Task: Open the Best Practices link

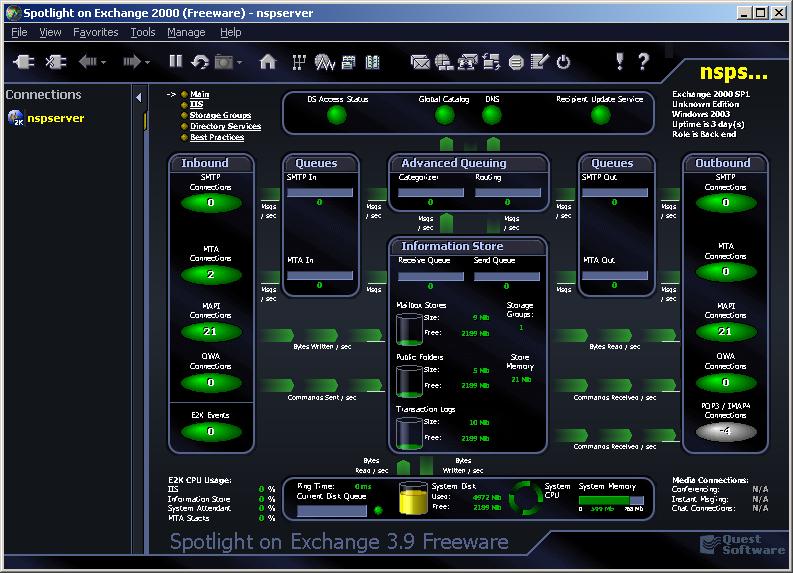Action: pos(217,137)
